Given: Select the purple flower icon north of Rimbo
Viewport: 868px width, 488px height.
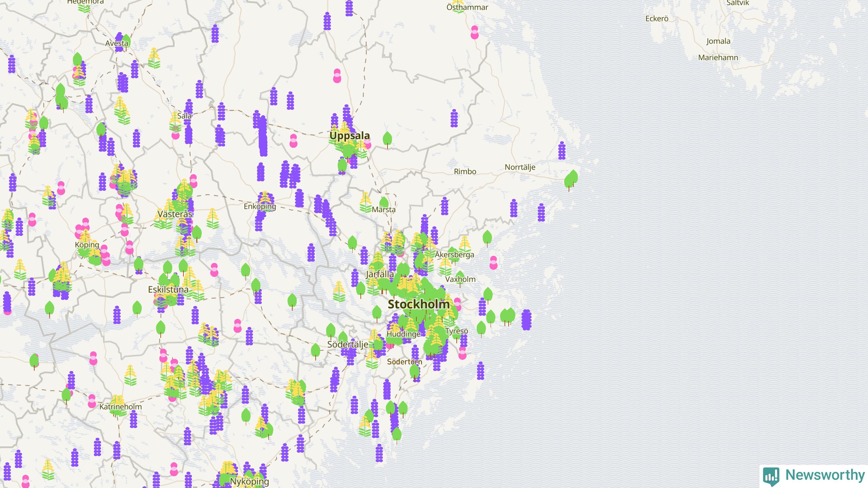Looking at the screenshot, I should point(454,118).
